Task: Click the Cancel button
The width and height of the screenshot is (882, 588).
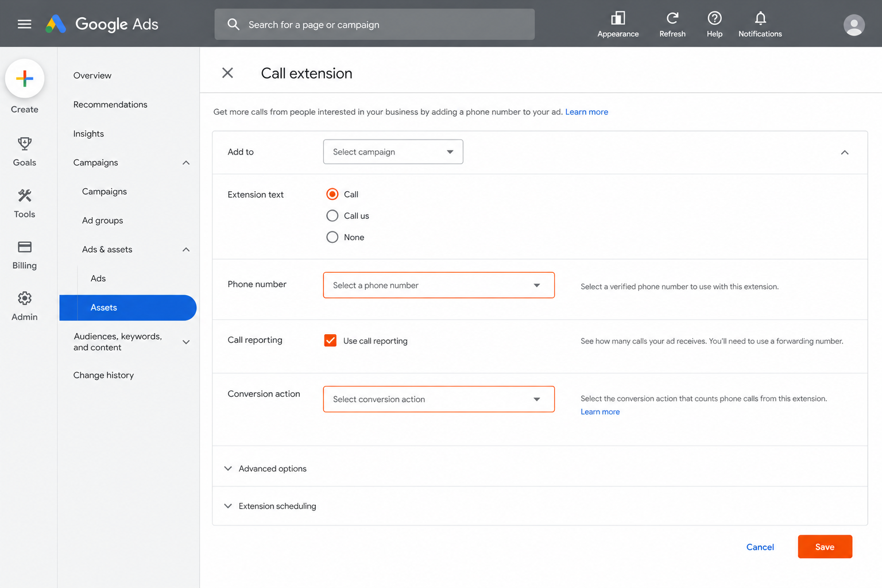Action: [760, 547]
